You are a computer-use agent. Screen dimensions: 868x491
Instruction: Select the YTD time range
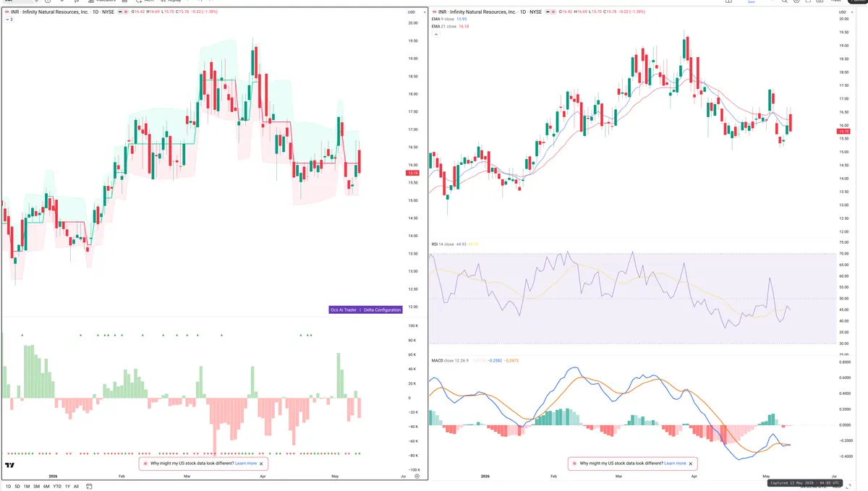(x=57, y=486)
